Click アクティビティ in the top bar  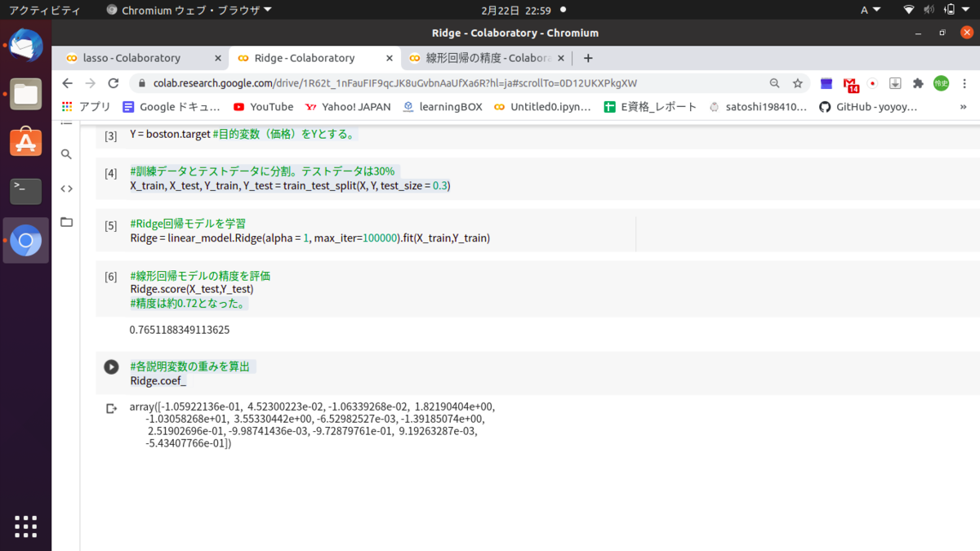point(45,10)
